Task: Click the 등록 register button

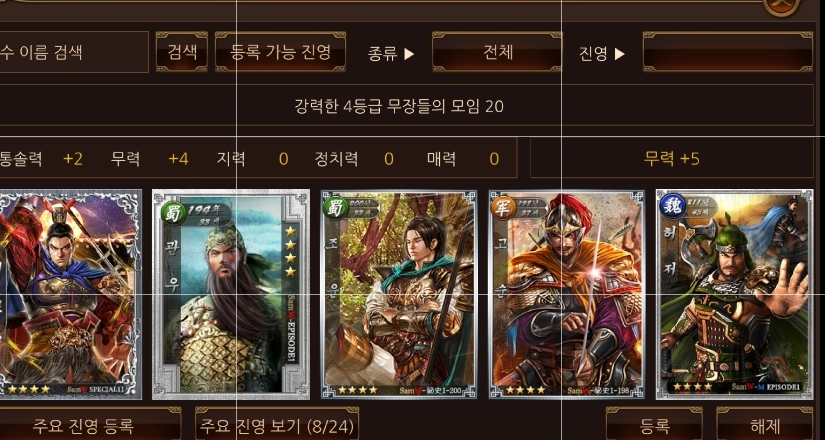Action: coord(654,424)
